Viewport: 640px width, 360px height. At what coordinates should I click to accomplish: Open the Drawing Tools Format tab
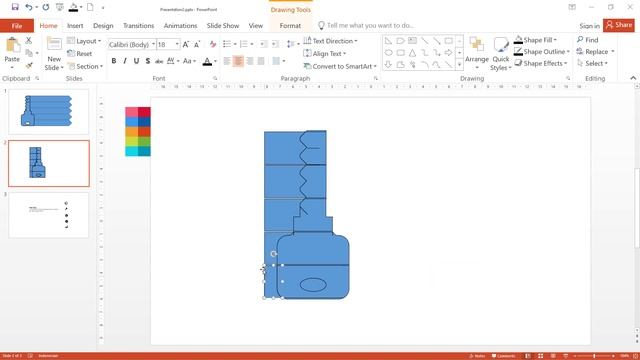point(290,26)
